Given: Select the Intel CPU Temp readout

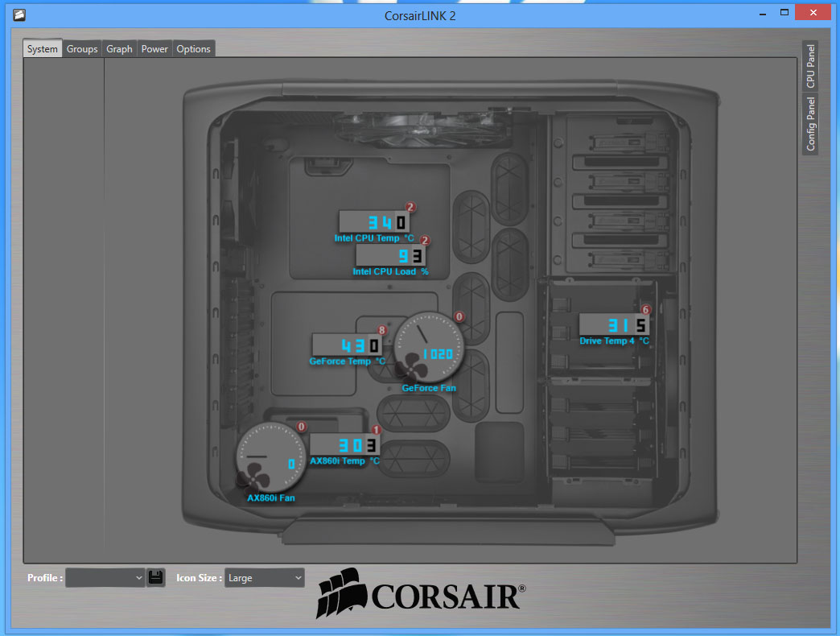Looking at the screenshot, I should pyautogui.click(x=374, y=221).
